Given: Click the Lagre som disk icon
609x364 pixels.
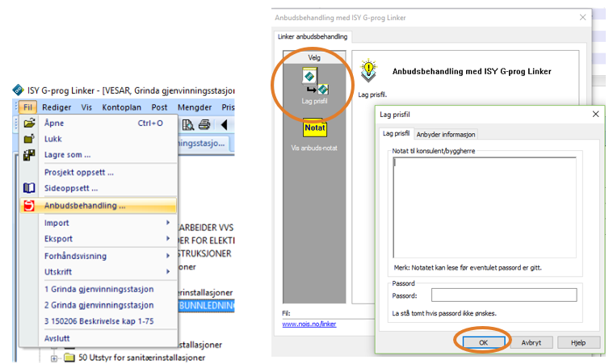Looking at the screenshot, I should click(29, 155).
